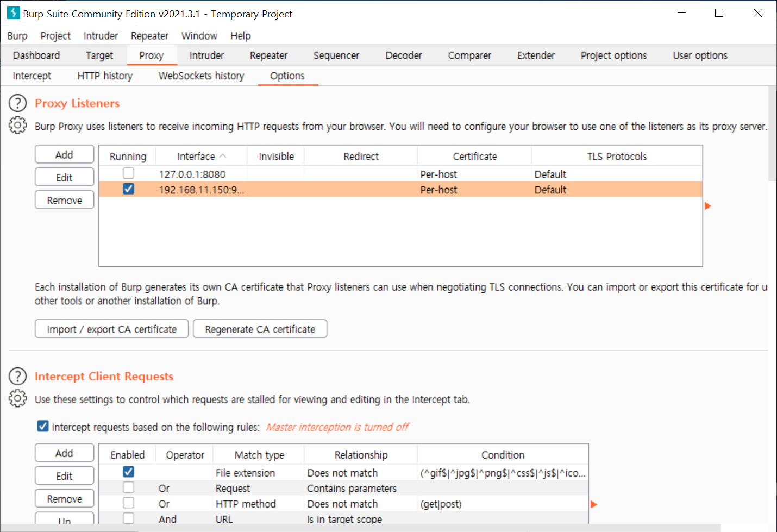The width and height of the screenshot is (777, 532).
Task: Select the 192.168.11.150 interface cell
Action: click(x=201, y=190)
